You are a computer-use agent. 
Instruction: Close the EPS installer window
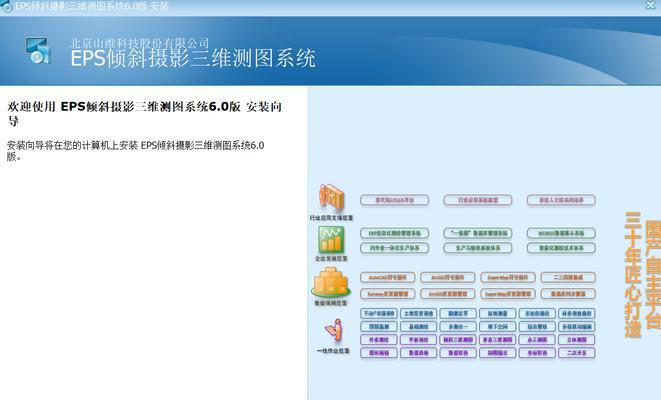coord(651,5)
